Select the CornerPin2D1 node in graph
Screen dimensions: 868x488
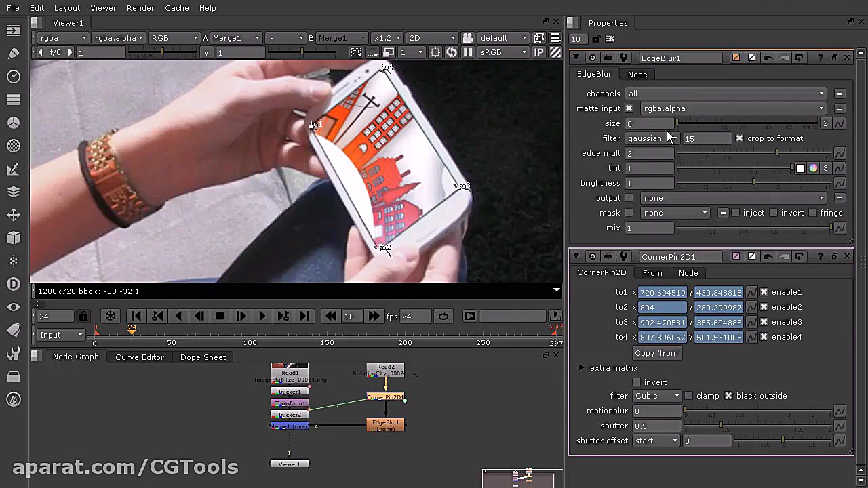click(x=385, y=397)
